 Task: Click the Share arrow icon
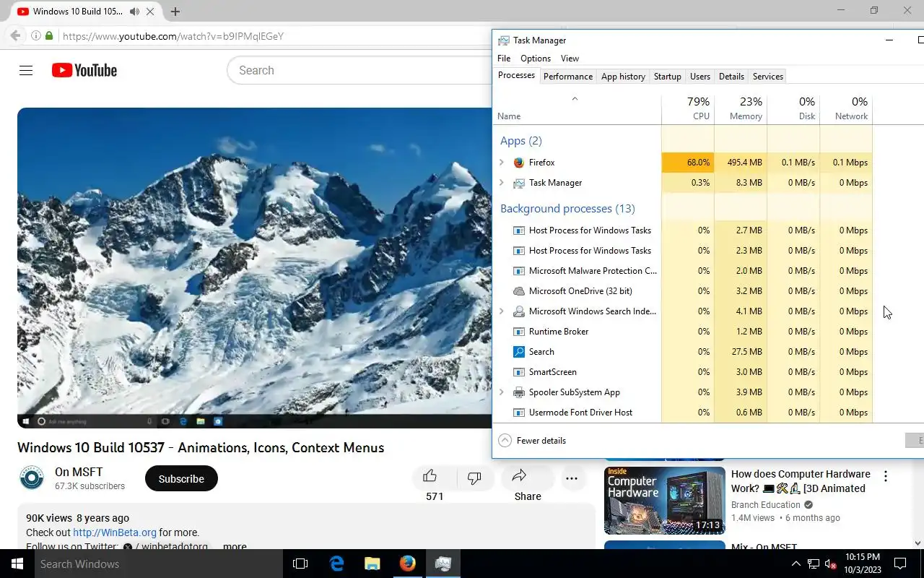coord(519,476)
